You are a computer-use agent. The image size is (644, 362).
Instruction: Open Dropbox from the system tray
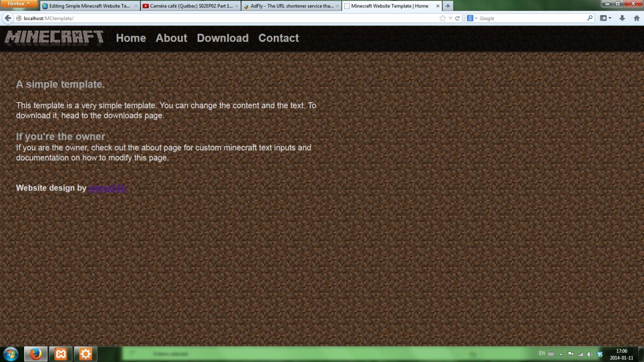point(599,354)
